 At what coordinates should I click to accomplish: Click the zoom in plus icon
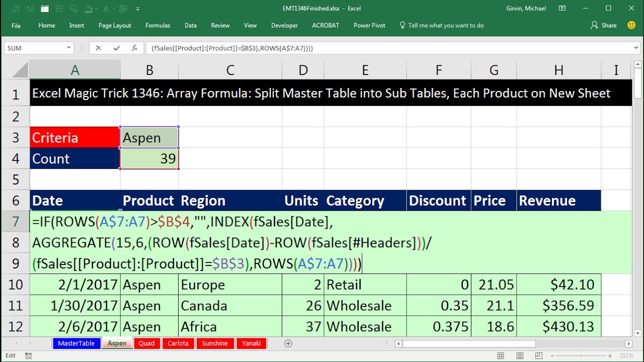click(x=610, y=355)
